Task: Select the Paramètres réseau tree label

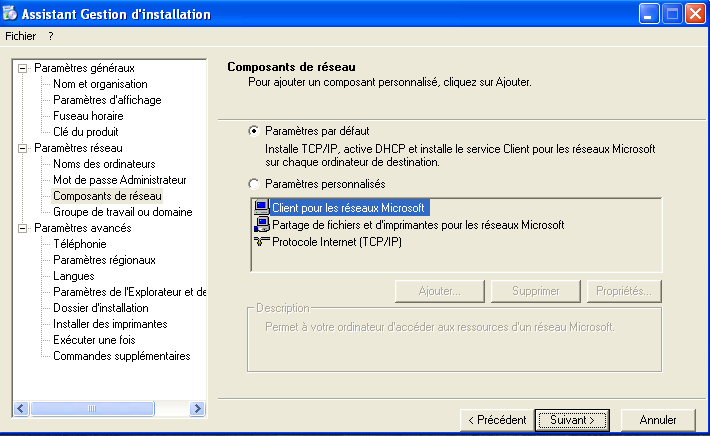Action: pos(78,148)
